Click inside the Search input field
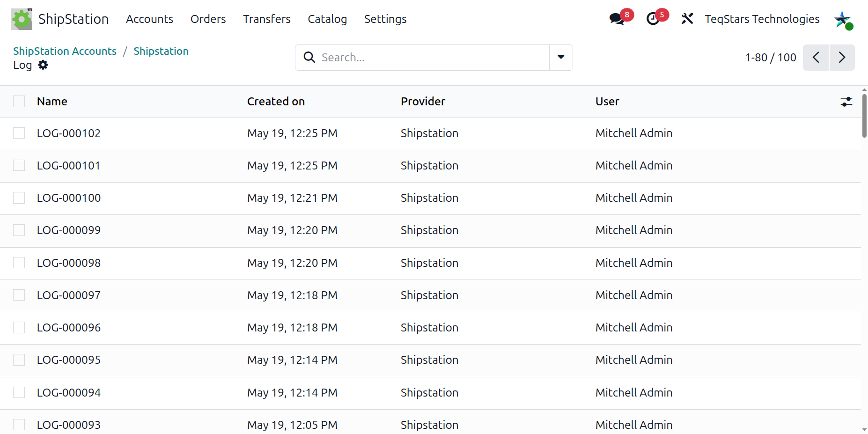 pos(433,58)
